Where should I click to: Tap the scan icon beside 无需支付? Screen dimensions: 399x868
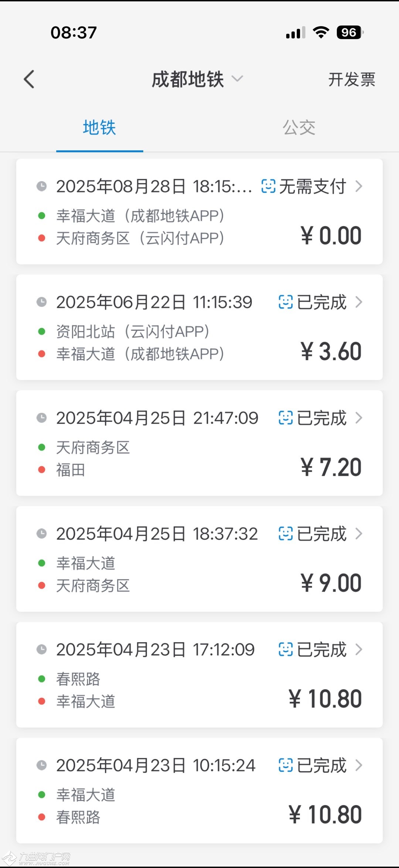[268, 186]
